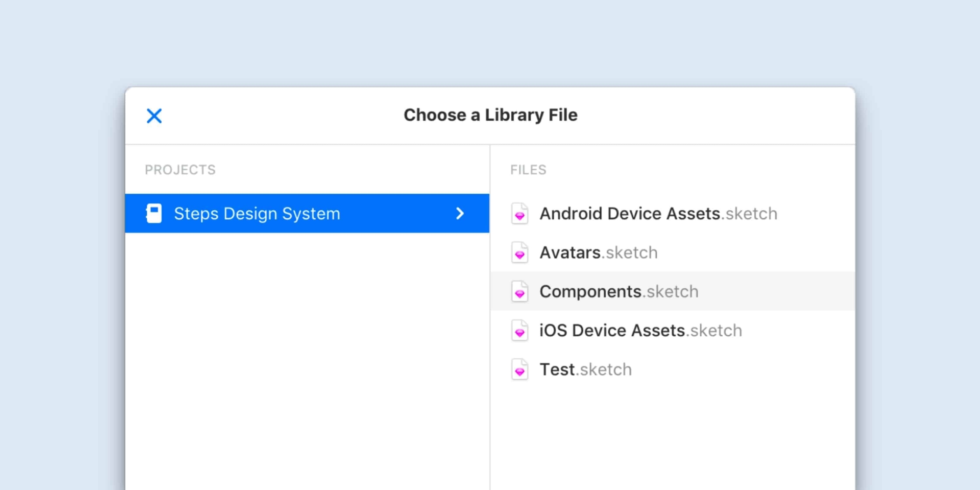Click the .sketch extension of Test
Screen dimensions: 980x490
(603, 369)
